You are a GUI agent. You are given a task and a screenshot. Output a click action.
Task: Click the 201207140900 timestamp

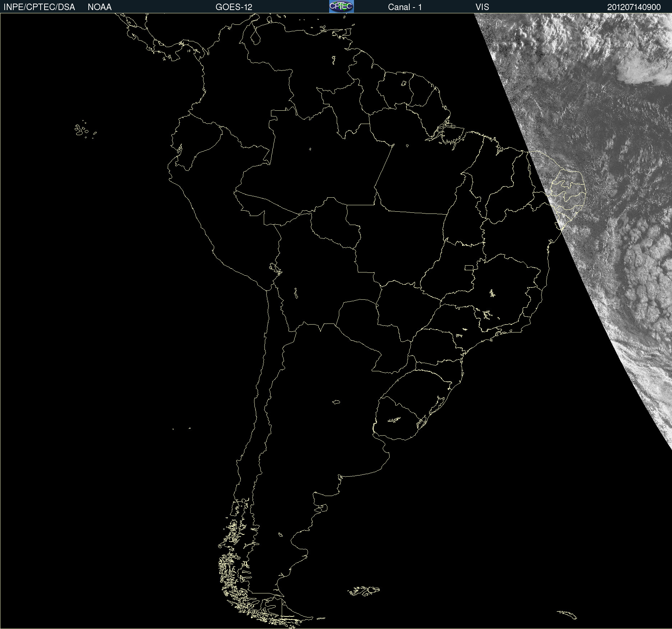pos(634,7)
